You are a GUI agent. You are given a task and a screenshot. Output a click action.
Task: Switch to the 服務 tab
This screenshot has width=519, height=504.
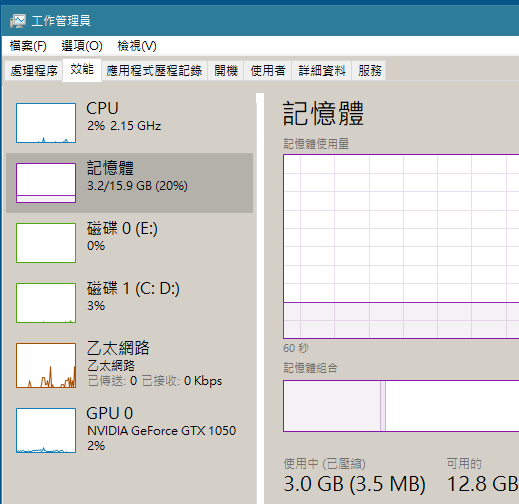point(370,70)
